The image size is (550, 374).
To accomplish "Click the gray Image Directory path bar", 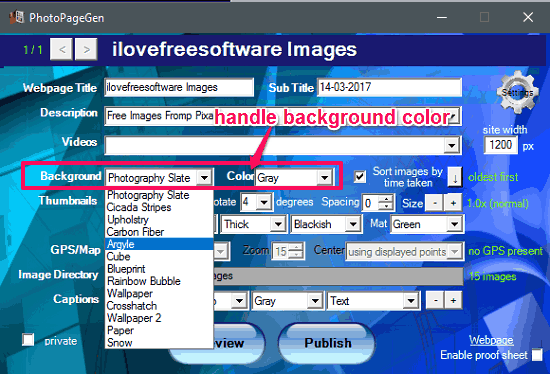I will pos(338,276).
